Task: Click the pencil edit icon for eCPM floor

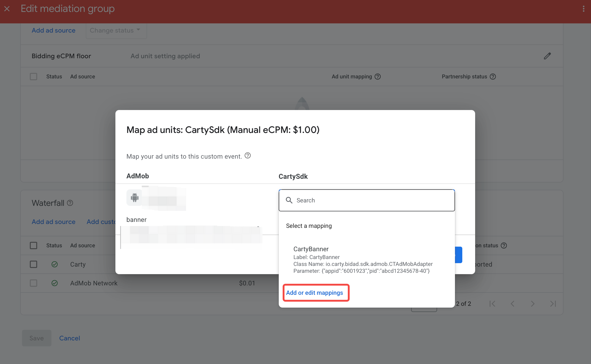Action: (547, 56)
